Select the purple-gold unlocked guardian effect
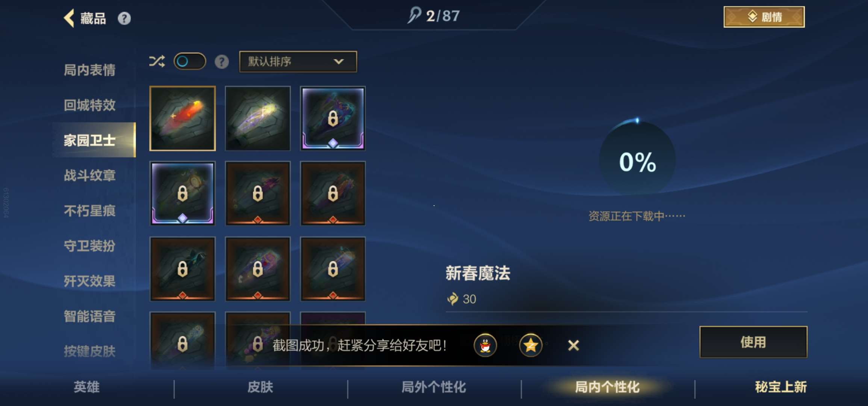This screenshot has width=868, height=406. pos(258,118)
